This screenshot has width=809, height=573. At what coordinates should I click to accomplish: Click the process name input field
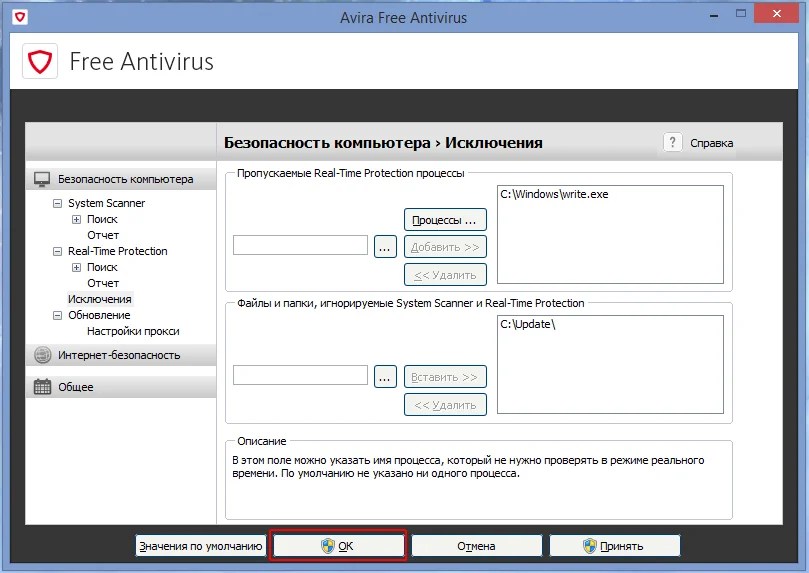pos(300,246)
